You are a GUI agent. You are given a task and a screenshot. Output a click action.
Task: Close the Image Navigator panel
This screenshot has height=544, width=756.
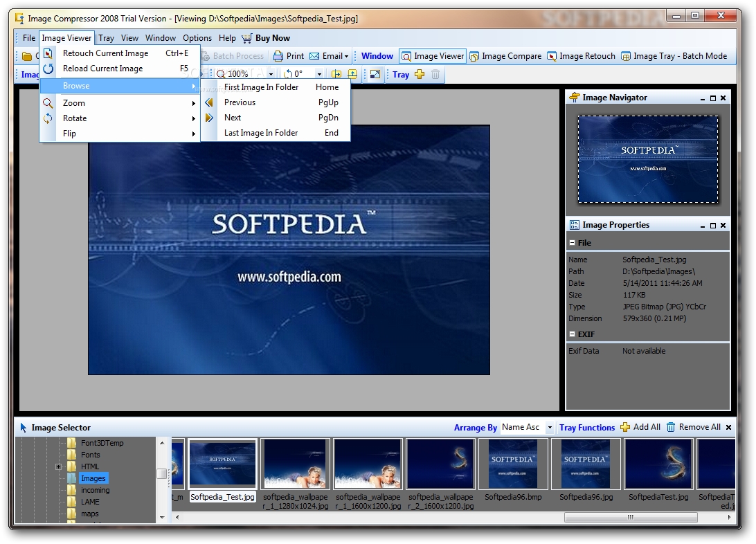point(723,98)
